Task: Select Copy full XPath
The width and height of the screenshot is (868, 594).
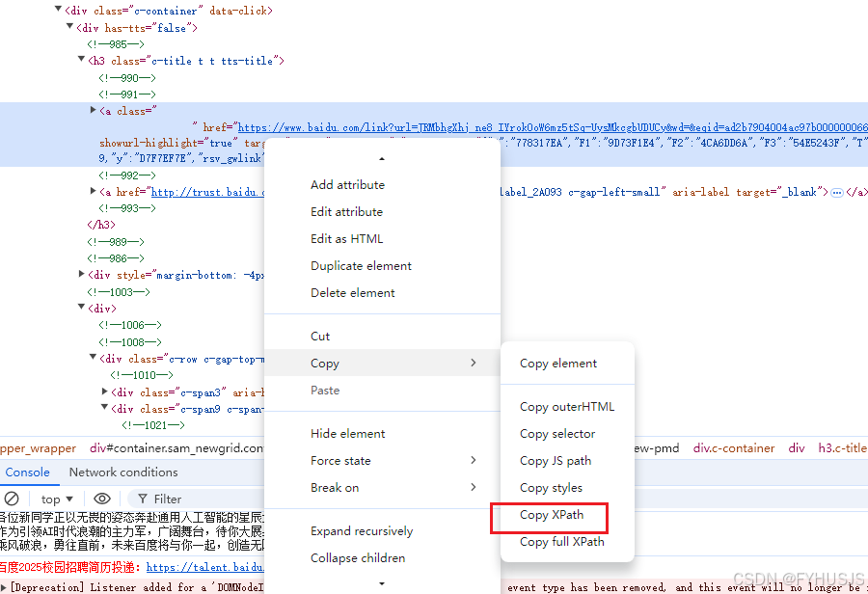Action: point(567,543)
